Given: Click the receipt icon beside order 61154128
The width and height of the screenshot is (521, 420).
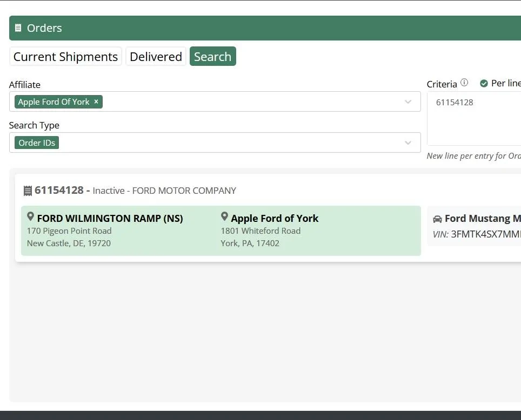Looking at the screenshot, I should [28, 191].
